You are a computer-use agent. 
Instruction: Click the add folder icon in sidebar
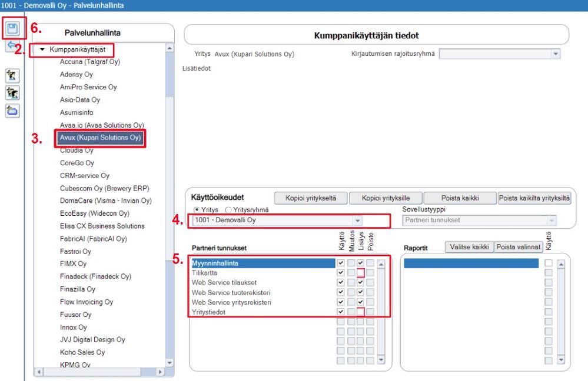pyautogui.click(x=12, y=111)
